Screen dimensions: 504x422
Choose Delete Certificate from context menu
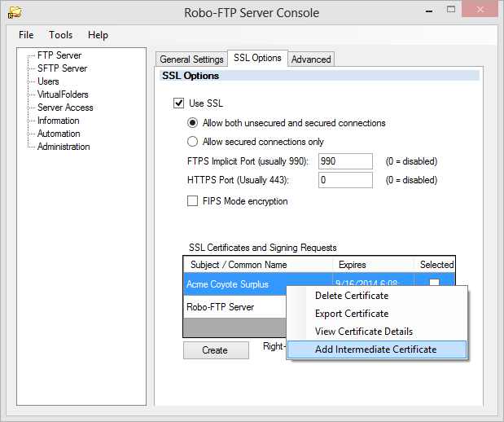(377, 296)
